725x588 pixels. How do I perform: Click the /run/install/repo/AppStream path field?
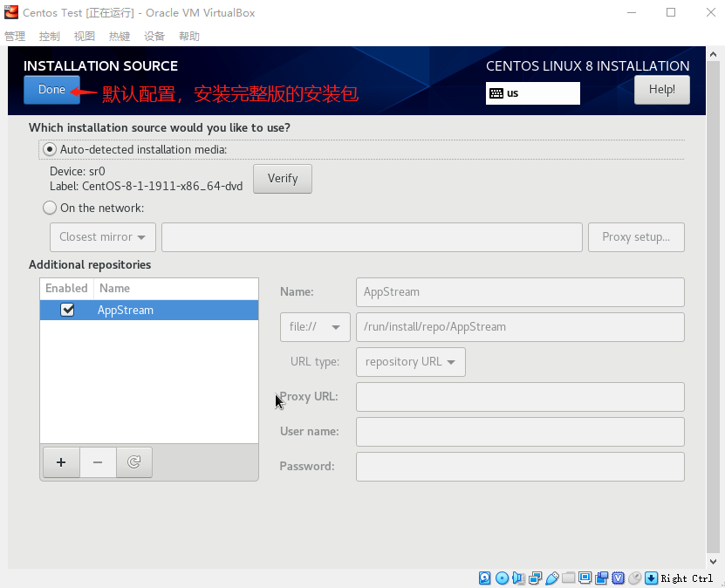point(520,327)
